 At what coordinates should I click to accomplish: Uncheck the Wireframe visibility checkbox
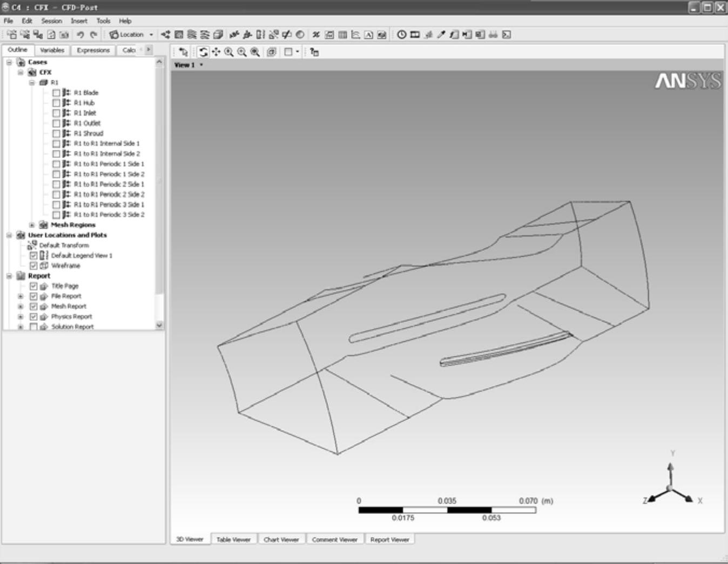(33, 266)
